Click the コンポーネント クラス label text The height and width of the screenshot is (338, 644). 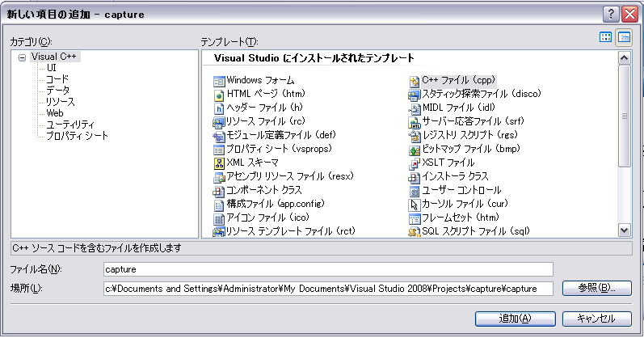coord(264,190)
